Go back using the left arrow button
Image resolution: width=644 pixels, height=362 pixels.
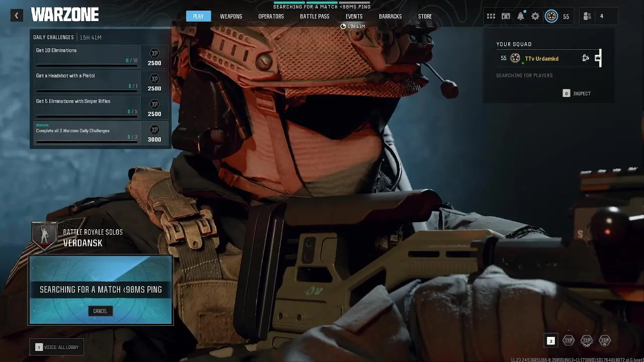click(x=16, y=16)
